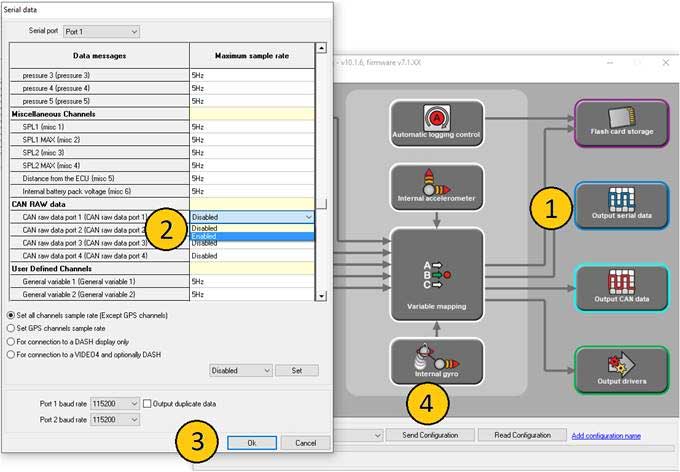Expand the Port 1 baud rate dropdown
Screen dimensions: 680x472
point(114,403)
